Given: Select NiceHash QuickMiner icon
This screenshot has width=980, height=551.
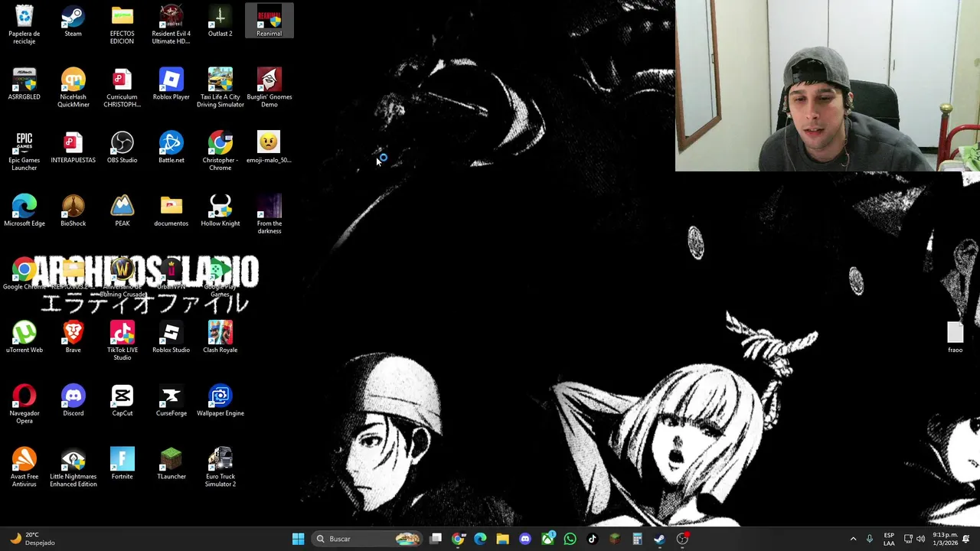Looking at the screenshot, I should point(73,88).
